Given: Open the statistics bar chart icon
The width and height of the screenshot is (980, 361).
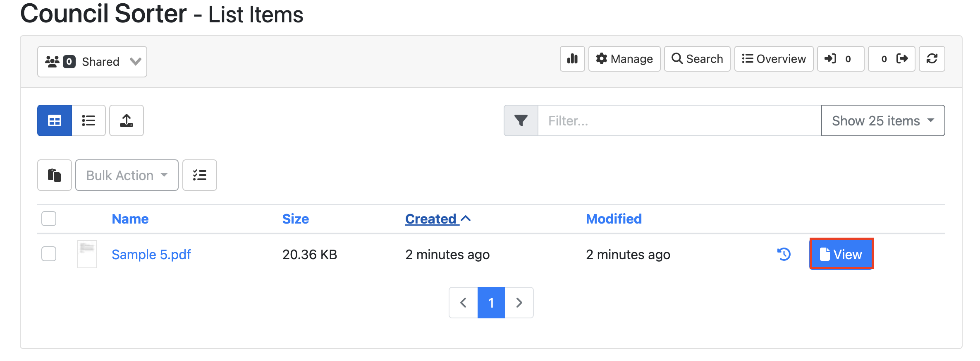Looking at the screenshot, I should [572, 59].
